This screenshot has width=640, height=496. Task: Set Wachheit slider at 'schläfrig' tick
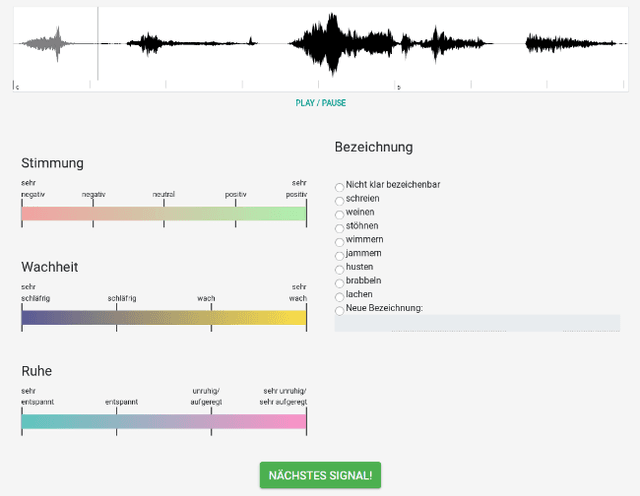tap(117, 318)
